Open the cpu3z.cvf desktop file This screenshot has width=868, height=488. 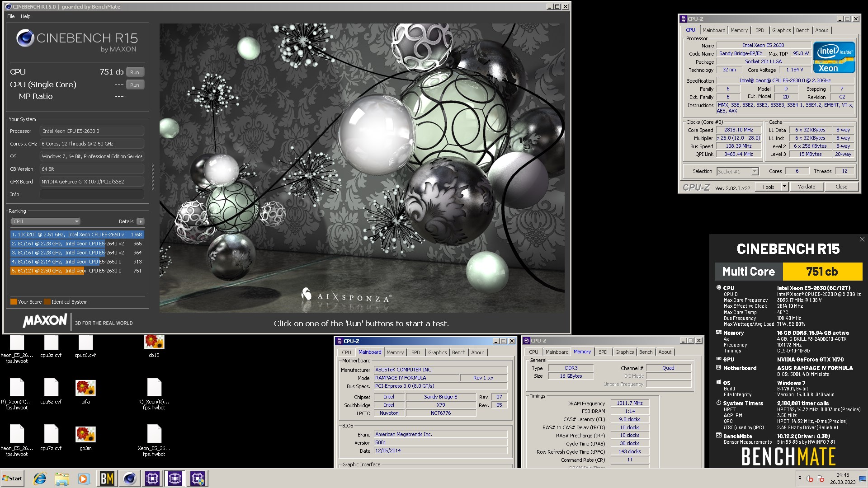(x=51, y=346)
